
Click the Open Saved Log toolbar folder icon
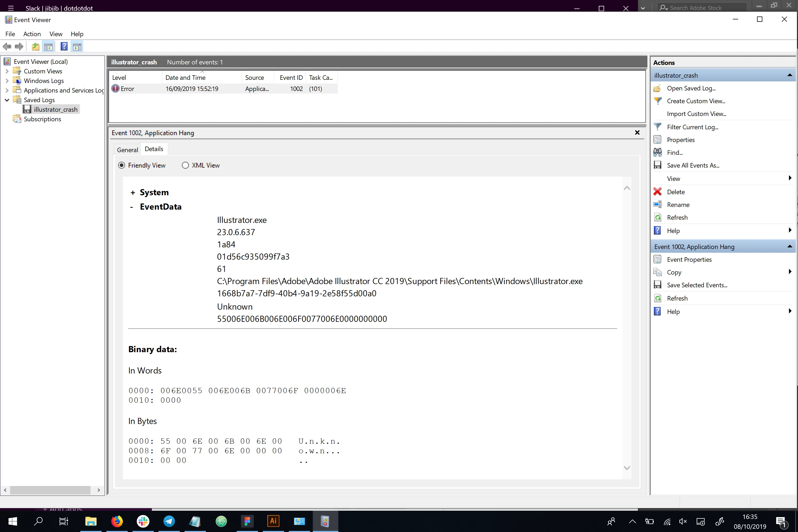[35, 47]
